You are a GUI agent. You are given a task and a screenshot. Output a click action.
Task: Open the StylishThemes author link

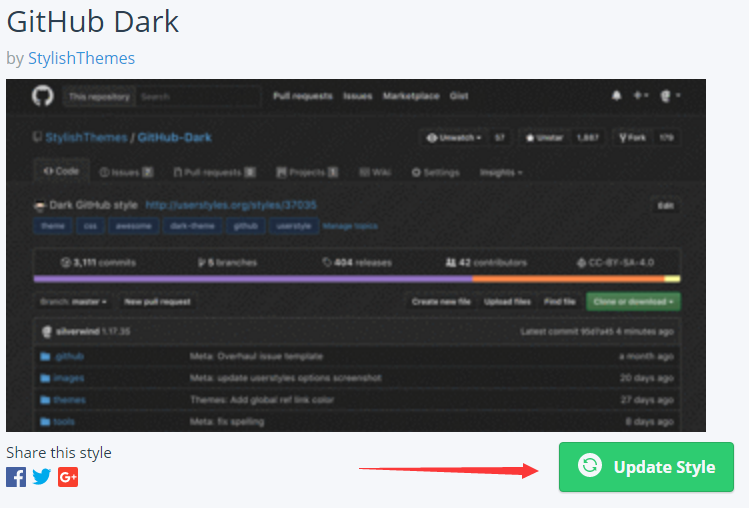click(x=81, y=58)
